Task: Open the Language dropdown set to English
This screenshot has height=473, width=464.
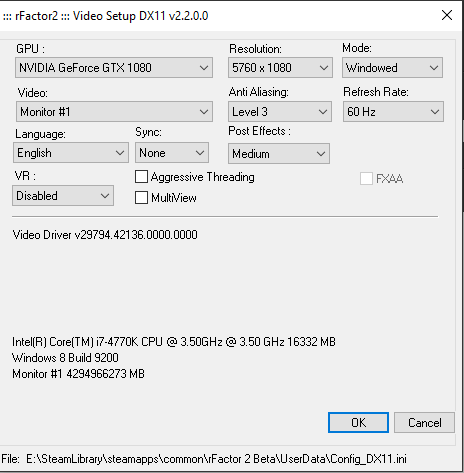Action: (x=71, y=153)
